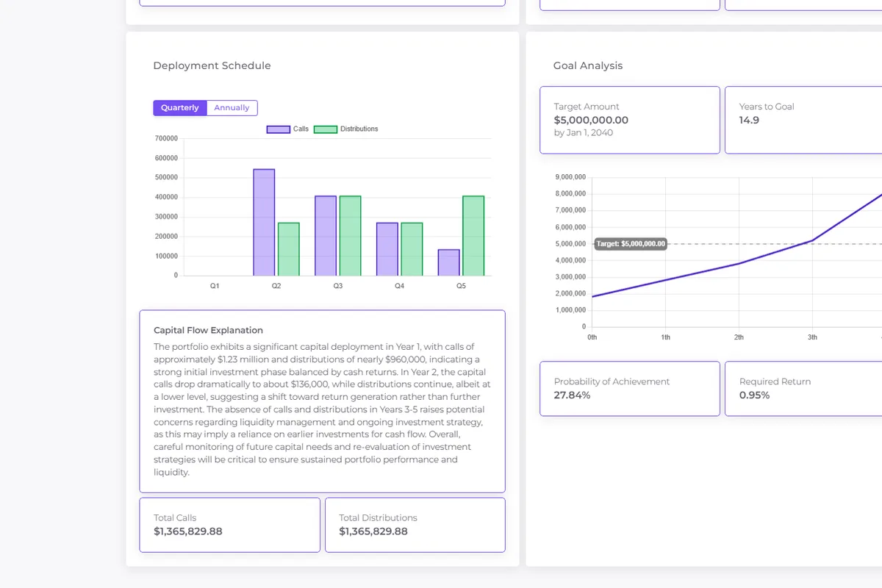
Task: Switch to the Annually view
Action: click(x=232, y=108)
